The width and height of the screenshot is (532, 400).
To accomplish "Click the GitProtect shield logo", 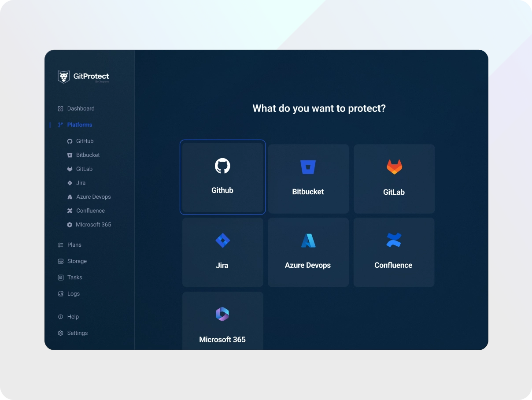I will click(64, 77).
